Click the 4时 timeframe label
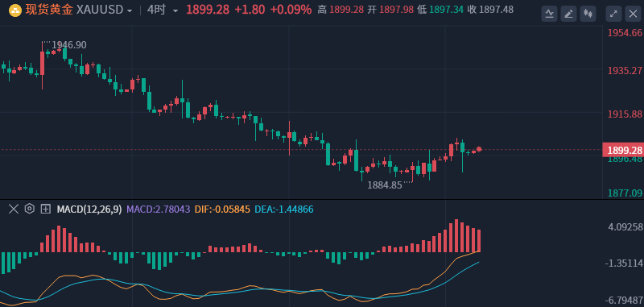644x307 pixels. [x=156, y=10]
